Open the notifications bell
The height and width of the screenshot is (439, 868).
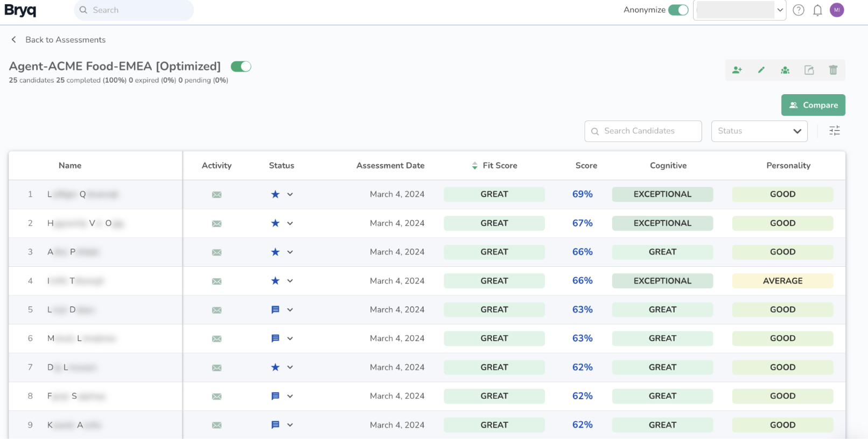[x=817, y=10]
